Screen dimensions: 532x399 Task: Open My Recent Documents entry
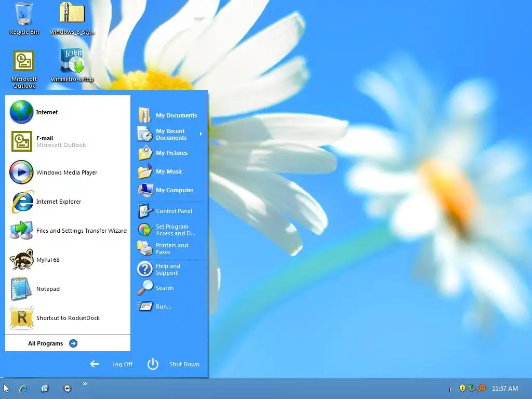point(170,135)
